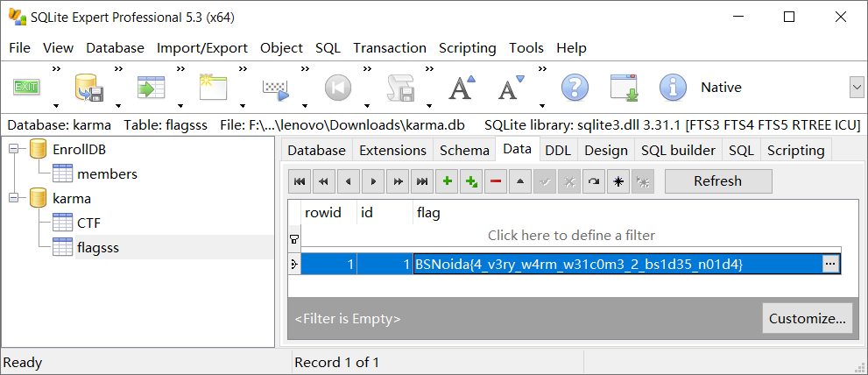Open help with the question mark icon

click(x=574, y=87)
